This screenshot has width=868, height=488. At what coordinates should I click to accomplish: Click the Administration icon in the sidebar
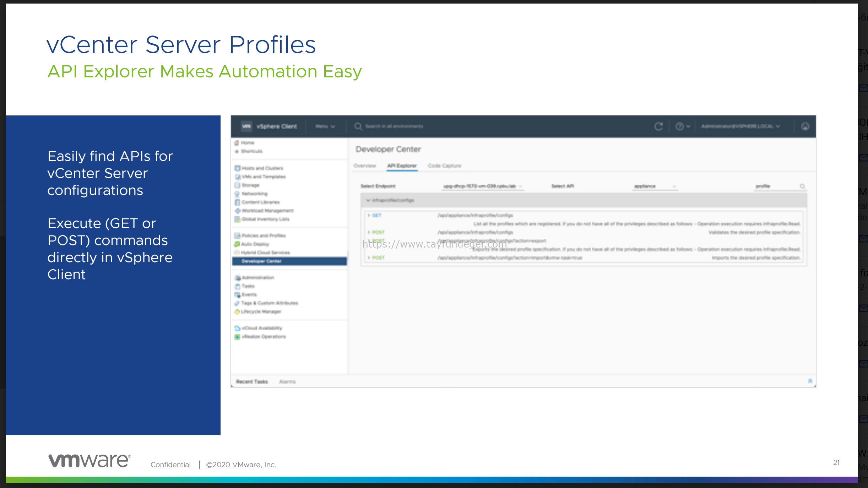click(x=237, y=278)
